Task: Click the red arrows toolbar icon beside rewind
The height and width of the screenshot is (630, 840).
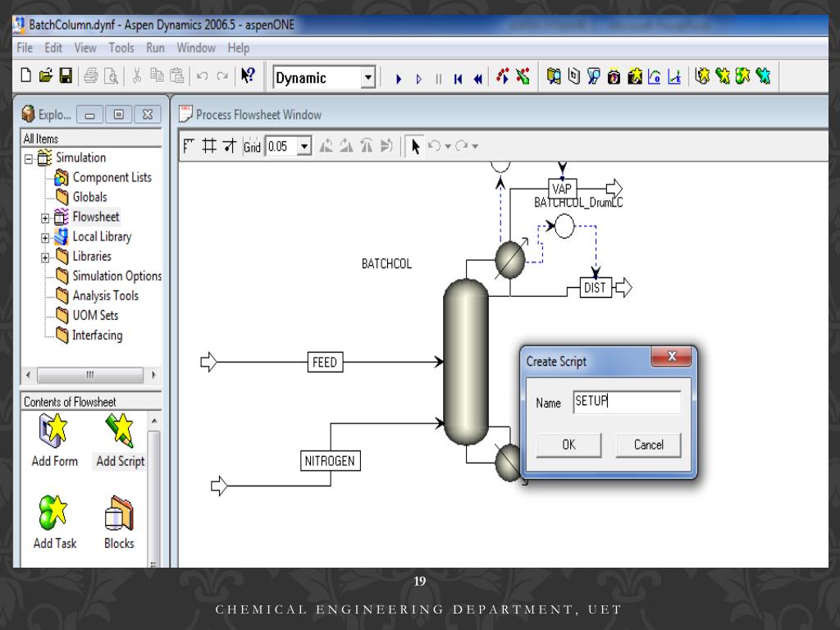Action: click(x=503, y=76)
